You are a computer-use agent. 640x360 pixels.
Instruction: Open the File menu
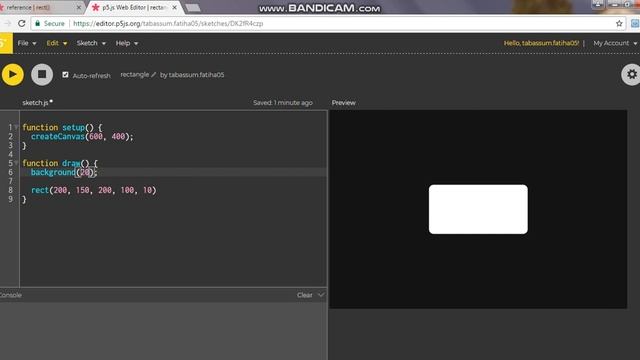27,43
